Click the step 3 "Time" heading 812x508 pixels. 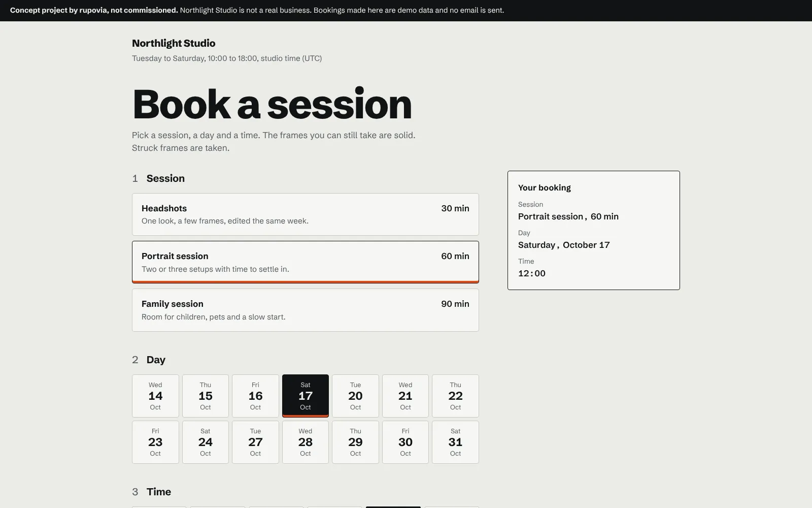point(159,492)
